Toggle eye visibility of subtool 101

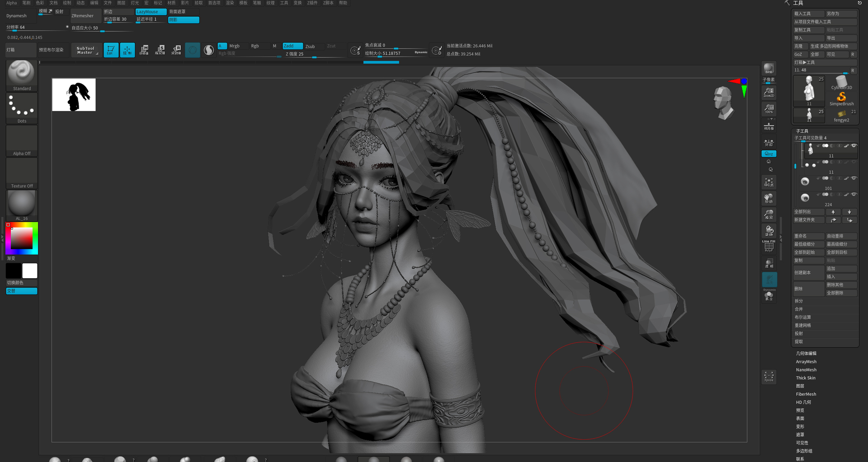coord(854,178)
